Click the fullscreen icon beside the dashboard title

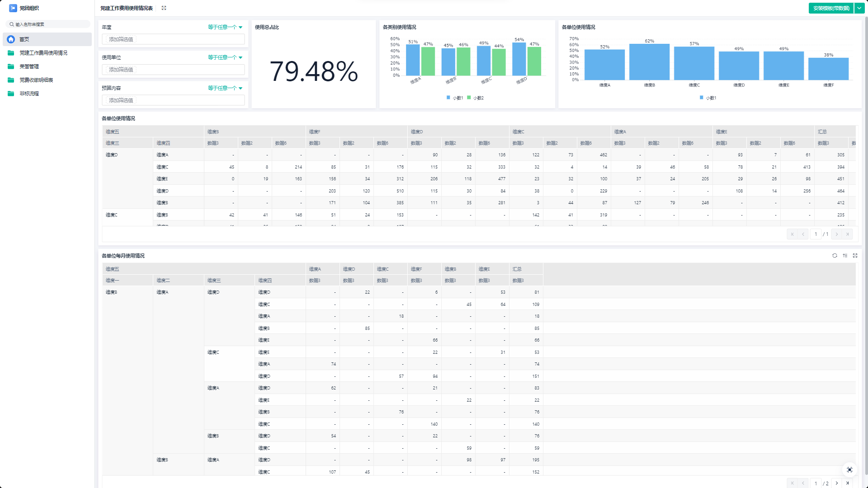point(164,8)
